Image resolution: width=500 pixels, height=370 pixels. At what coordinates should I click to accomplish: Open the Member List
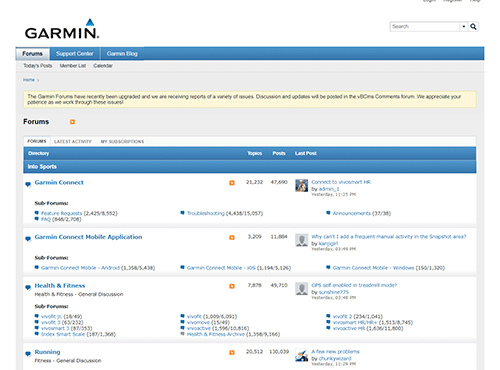[73, 66]
